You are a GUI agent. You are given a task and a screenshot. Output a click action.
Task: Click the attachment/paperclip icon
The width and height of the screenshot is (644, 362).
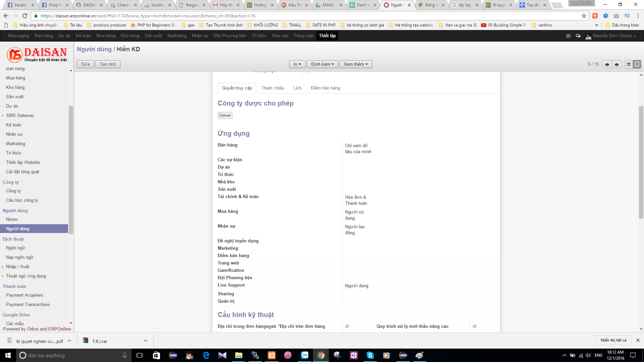[322, 64]
